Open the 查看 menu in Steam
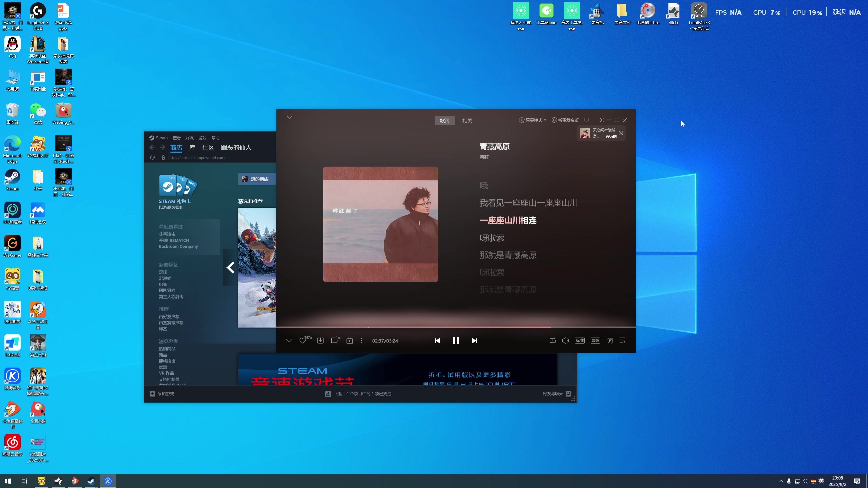This screenshot has height=488, width=868. 177,138
